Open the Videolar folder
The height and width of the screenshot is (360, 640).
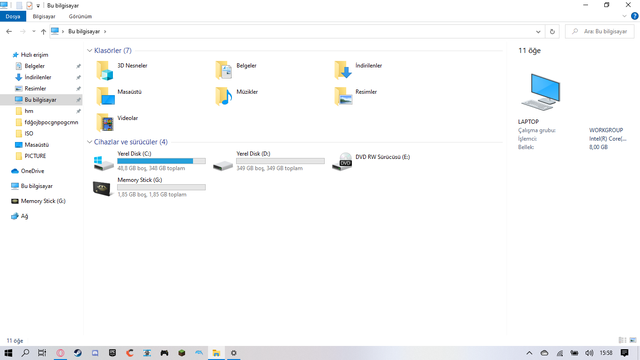click(117, 122)
